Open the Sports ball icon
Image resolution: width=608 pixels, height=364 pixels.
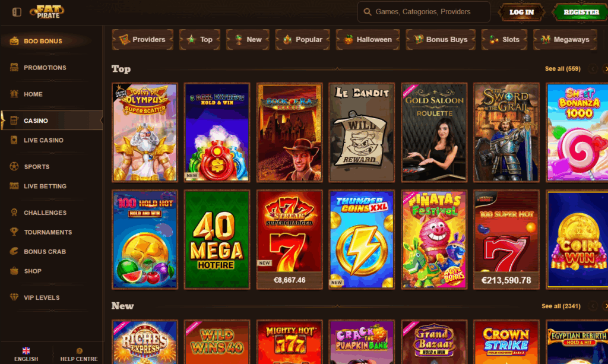(x=14, y=167)
